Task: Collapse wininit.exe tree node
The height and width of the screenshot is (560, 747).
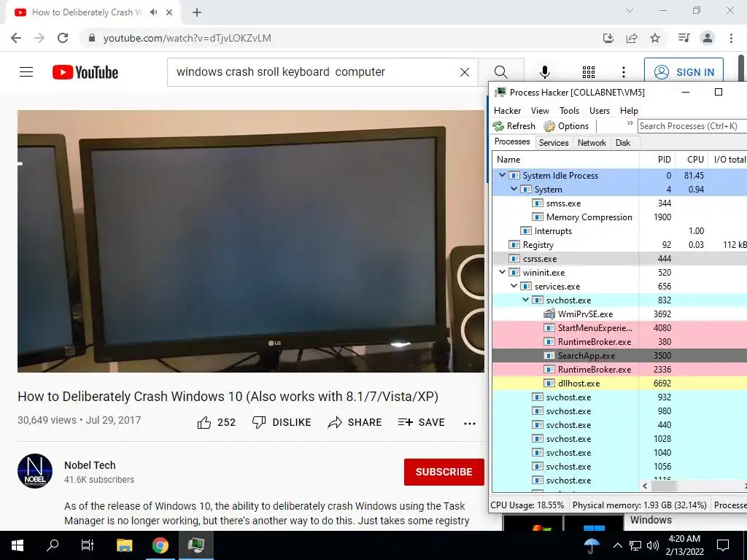Action: tap(502, 273)
